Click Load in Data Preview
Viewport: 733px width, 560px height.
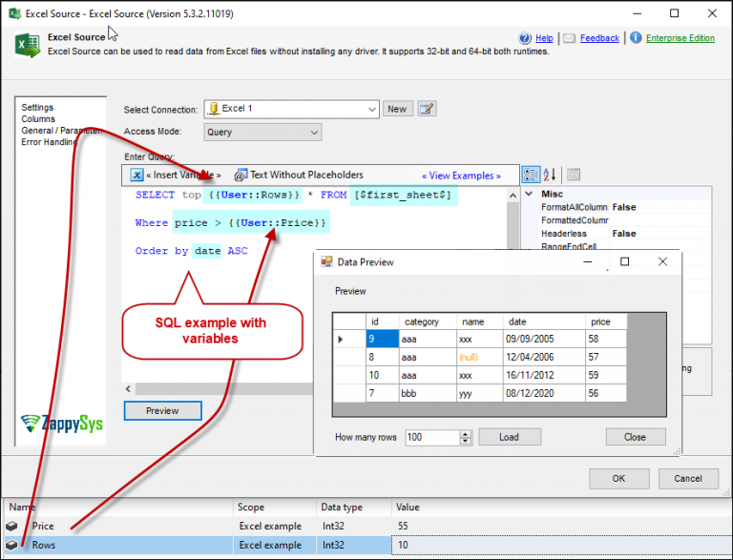(510, 437)
